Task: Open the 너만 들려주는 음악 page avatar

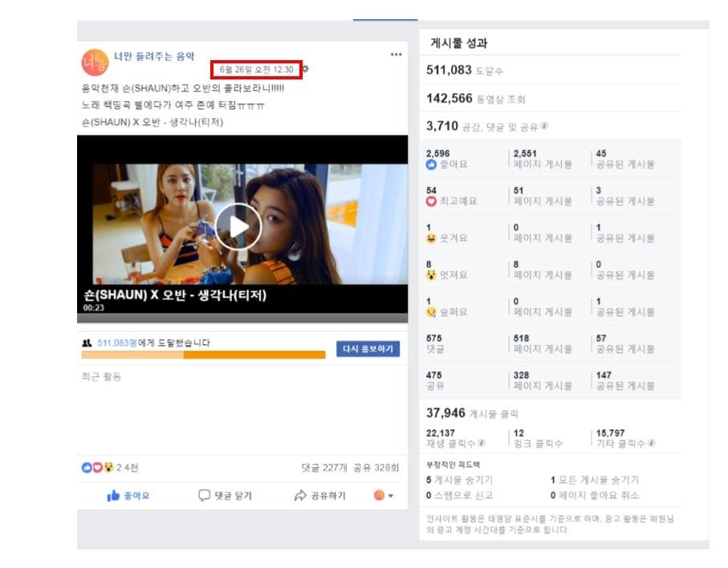Action: click(95, 63)
